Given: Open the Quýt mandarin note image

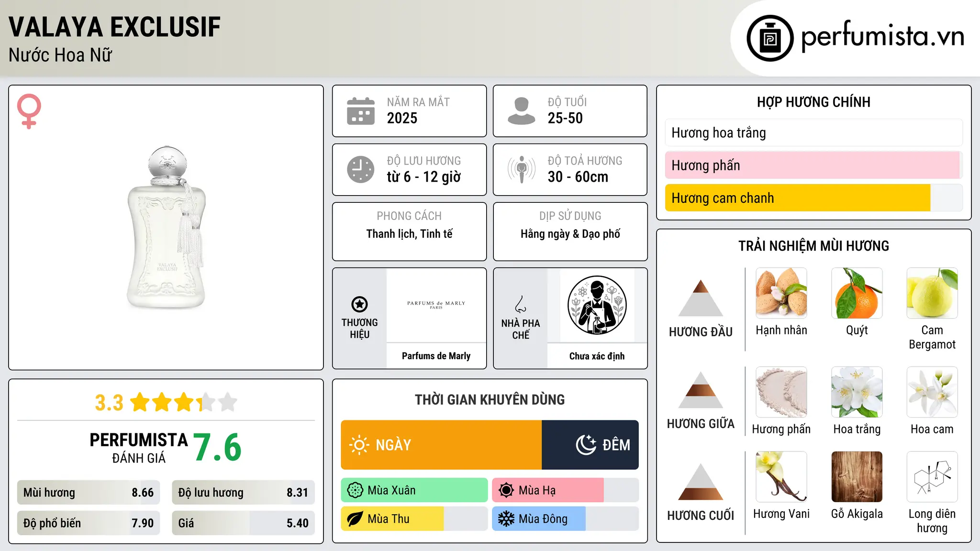Looking at the screenshot, I should (857, 293).
